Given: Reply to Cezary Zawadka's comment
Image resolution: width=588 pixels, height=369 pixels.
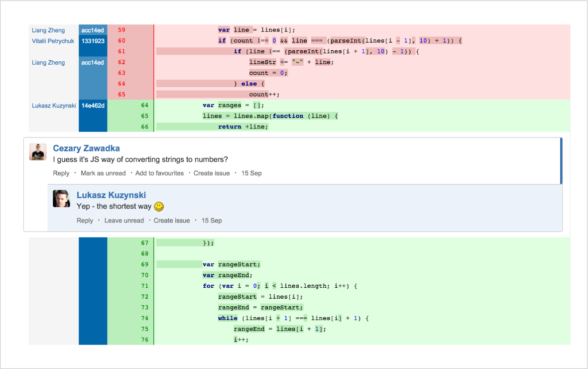Looking at the screenshot, I should pyautogui.click(x=61, y=173).
